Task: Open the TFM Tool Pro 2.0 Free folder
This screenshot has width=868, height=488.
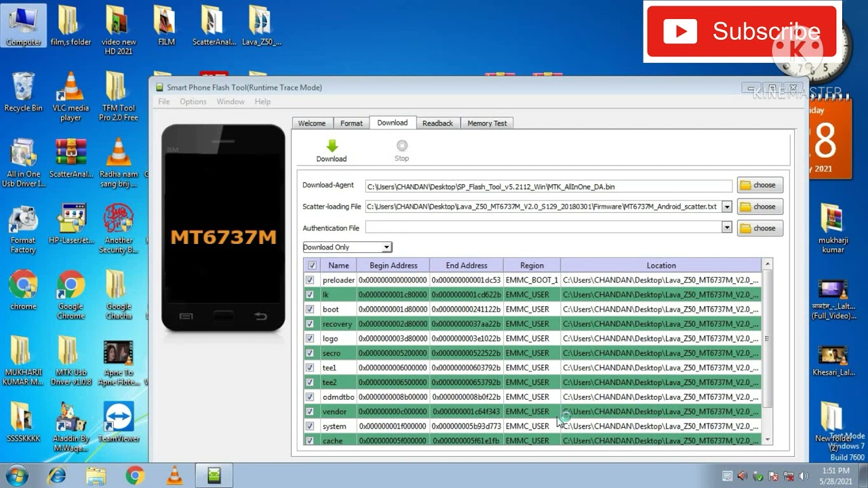Action: [x=118, y=96]
